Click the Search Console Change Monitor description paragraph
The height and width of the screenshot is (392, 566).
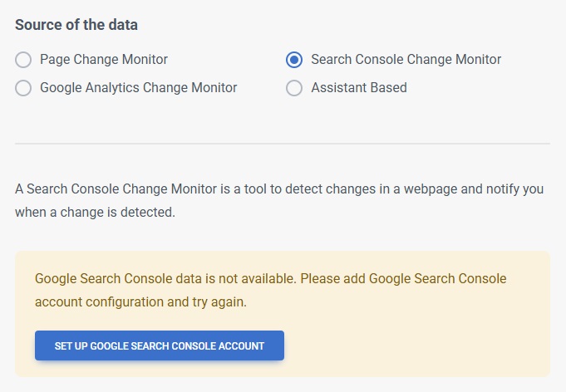[x=279, y=189]
